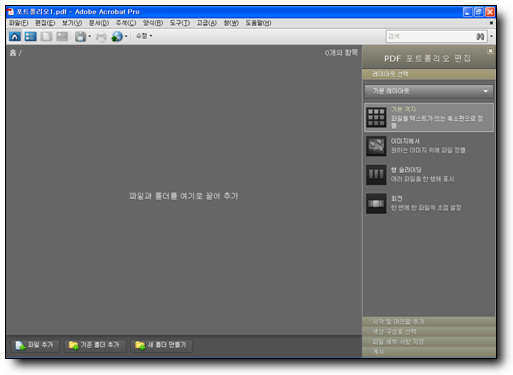Click the Save floppy disk icon
Image resolution: width=513 pixels, height=375 pixels.
pos(80,36)
